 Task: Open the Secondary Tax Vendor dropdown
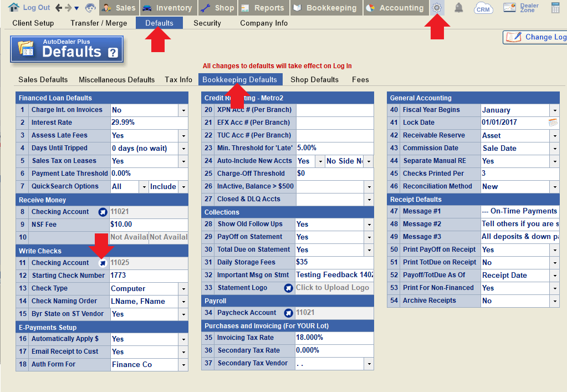click(369, 364)
